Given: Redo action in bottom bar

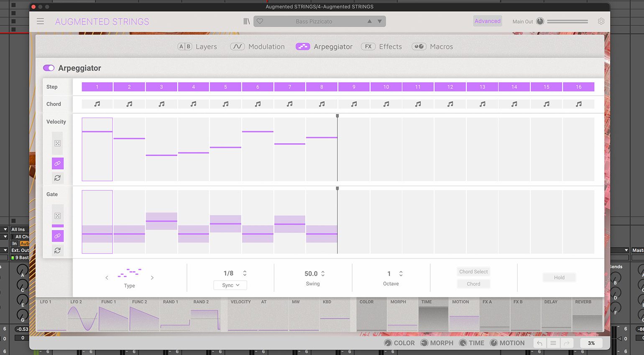Looking at the screenshot, I should point(567,343).
